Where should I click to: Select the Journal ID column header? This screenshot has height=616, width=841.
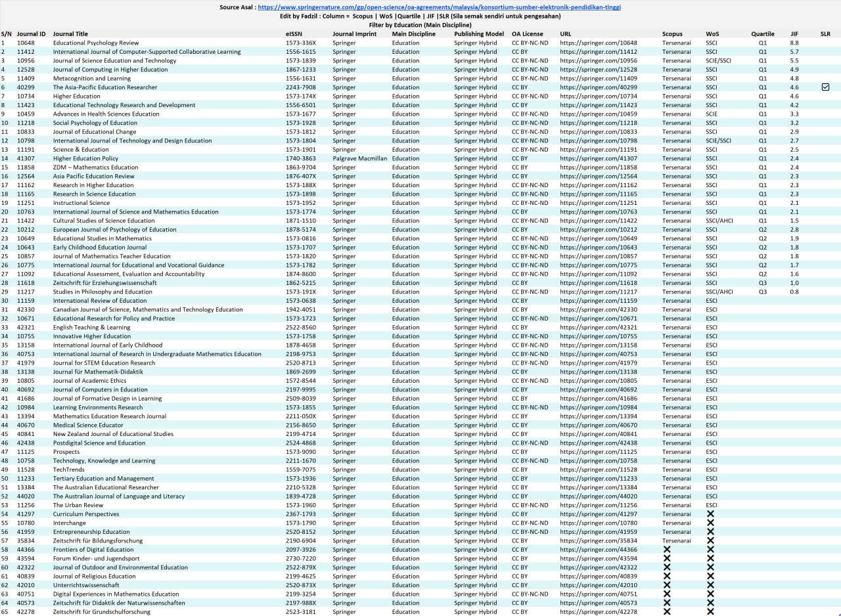pos(32,33)
